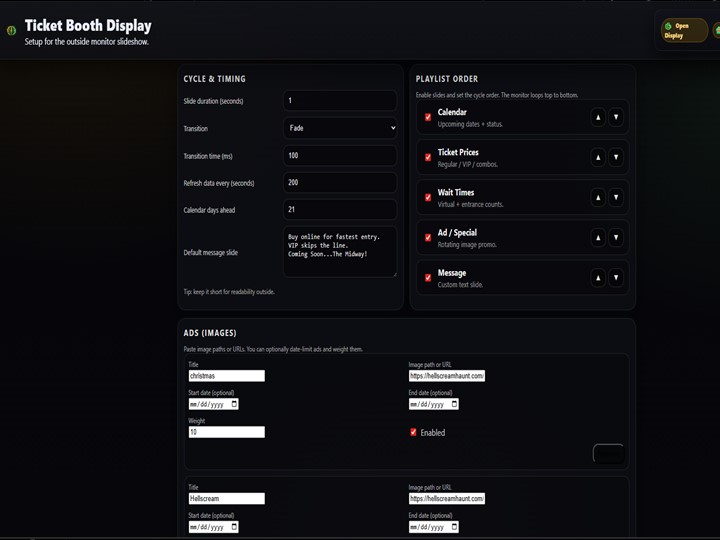Click the PLAYLIST ORDER section heading
This screenshot has width=720, height=540.
click(x=447, y=79)
